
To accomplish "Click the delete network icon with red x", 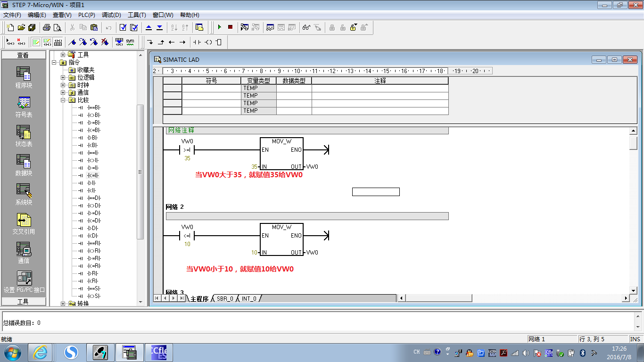I will [21, 42].
